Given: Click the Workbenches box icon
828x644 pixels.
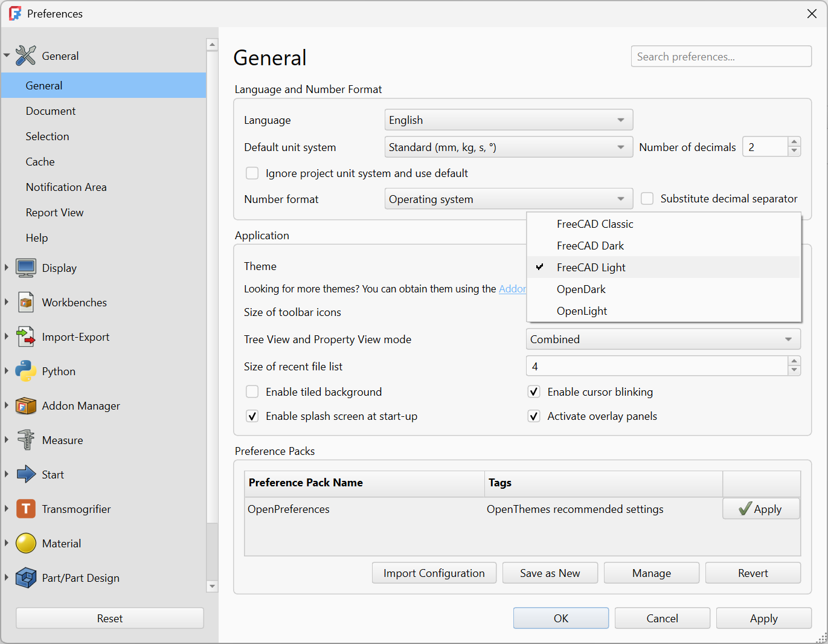Looking at the screenshot, I should pyautogui.click(x=26, y=303).
